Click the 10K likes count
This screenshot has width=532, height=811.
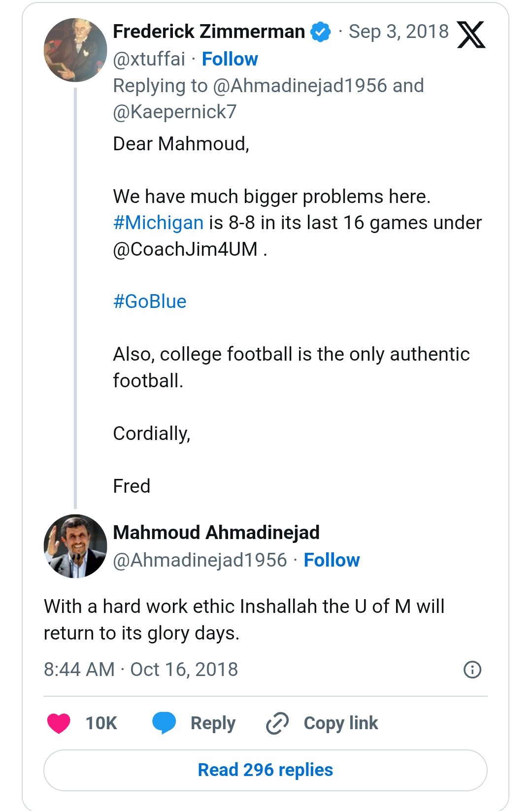[x=101, y=723]
